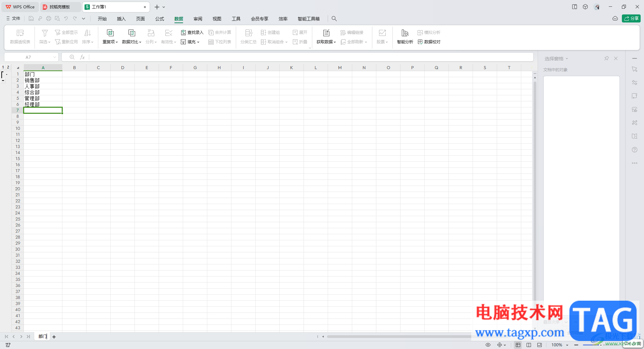The height and width of the screenshot is (349, 644).
Task: Open the Ungroup (取消组合) dropdown
Action: [274, 42]
